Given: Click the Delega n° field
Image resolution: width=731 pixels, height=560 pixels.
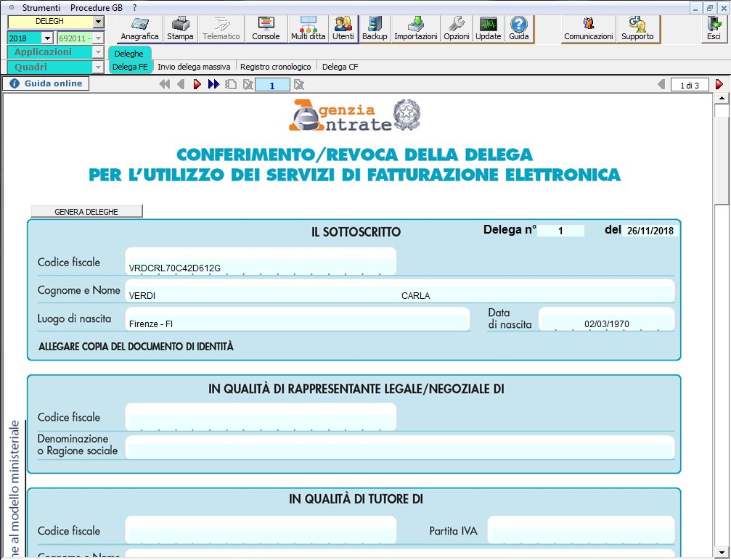Looking at the screenshot, I should [560, 231].
